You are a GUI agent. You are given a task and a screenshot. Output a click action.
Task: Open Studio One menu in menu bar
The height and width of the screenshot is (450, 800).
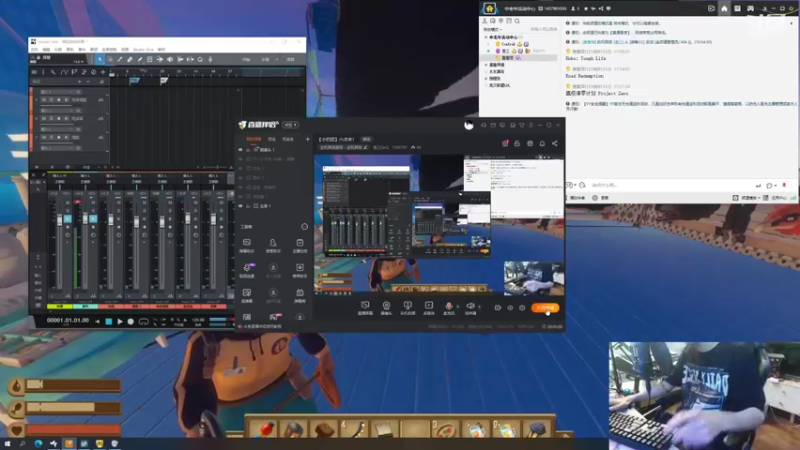(143, 49)
